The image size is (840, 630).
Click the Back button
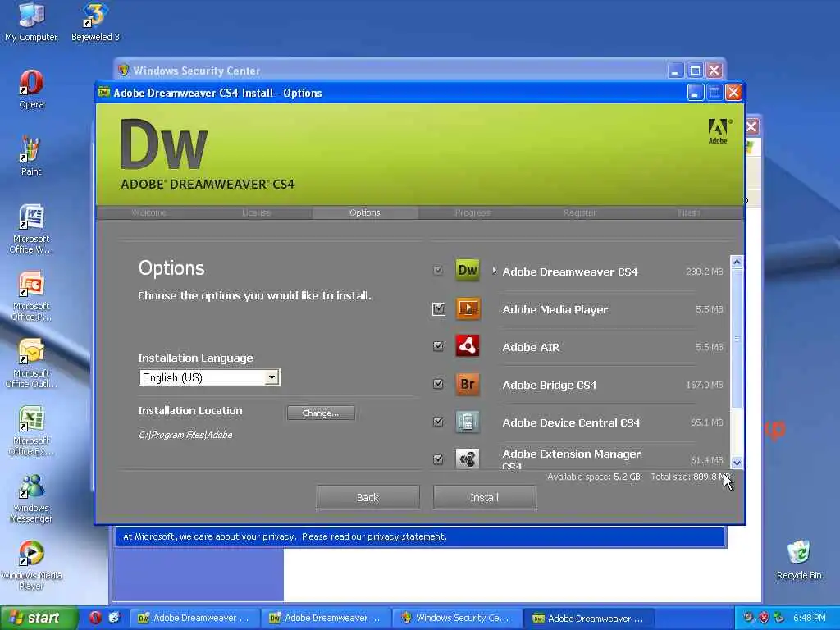(367, 497)
